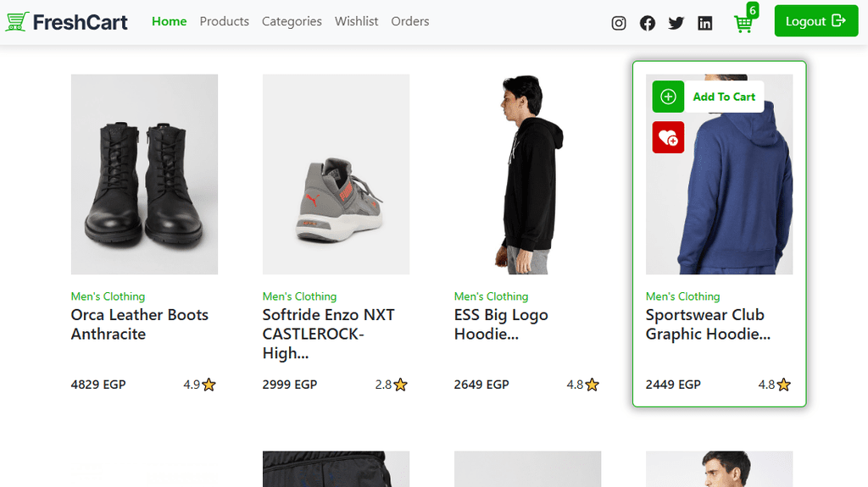This screenshot has width=868, height=487.
Task: Open Twitter social icon
Action: (x=676, y=23)
